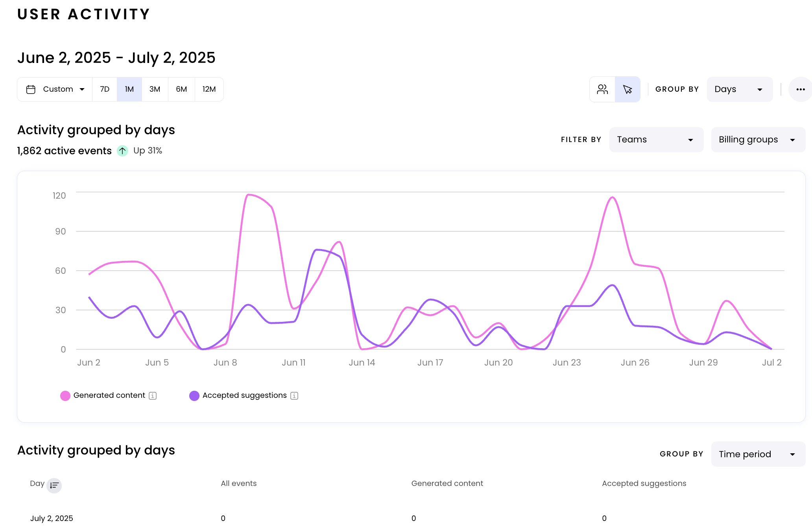Select the 7D time range tab
This screenshot has height=532, width=812.
tap(105, 89)
